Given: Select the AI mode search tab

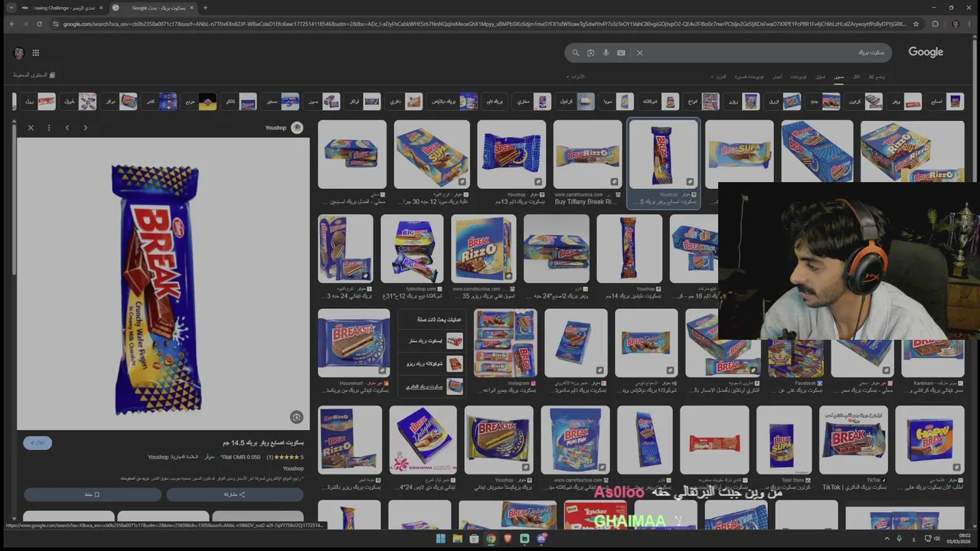Looking at the screenshot, I should [x=877, y=77].
